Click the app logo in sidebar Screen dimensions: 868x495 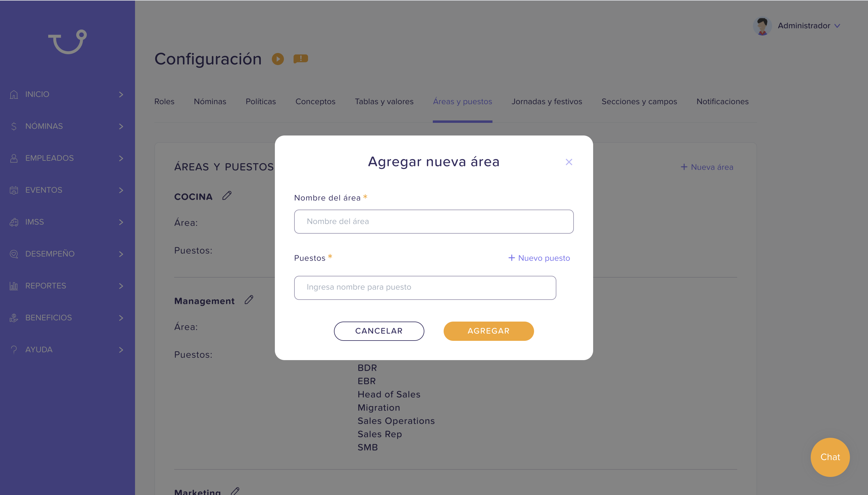68,42
